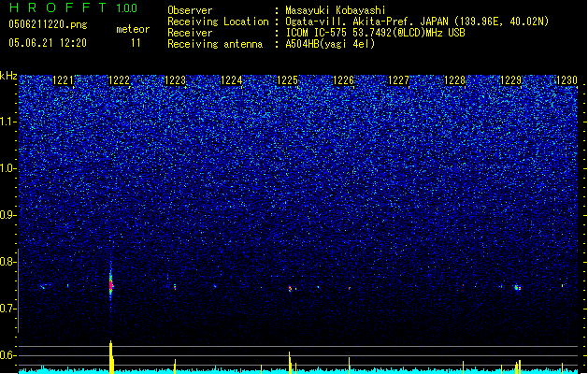Click the "Receiving Location" label

coord(218,22)
